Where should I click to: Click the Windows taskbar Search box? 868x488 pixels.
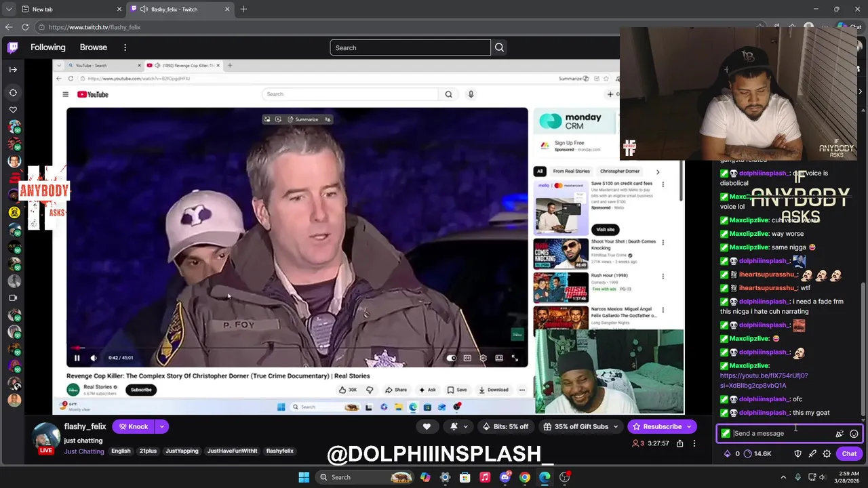coord(365,477)
